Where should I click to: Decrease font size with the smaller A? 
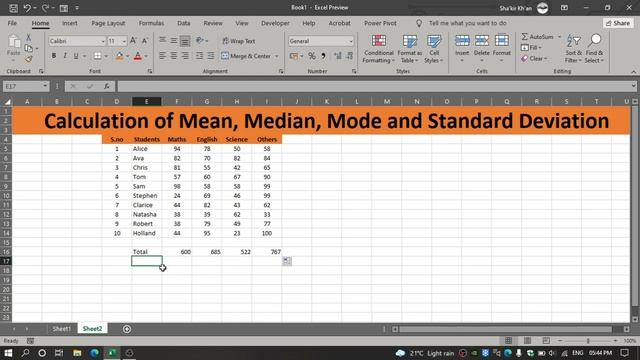point(145,41)
